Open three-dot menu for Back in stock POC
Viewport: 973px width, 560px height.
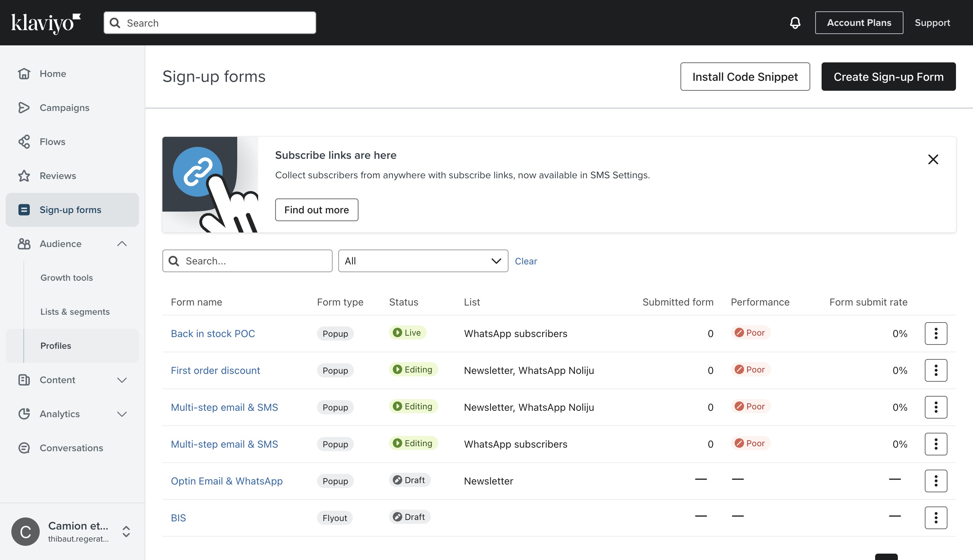tap(936, 334)
